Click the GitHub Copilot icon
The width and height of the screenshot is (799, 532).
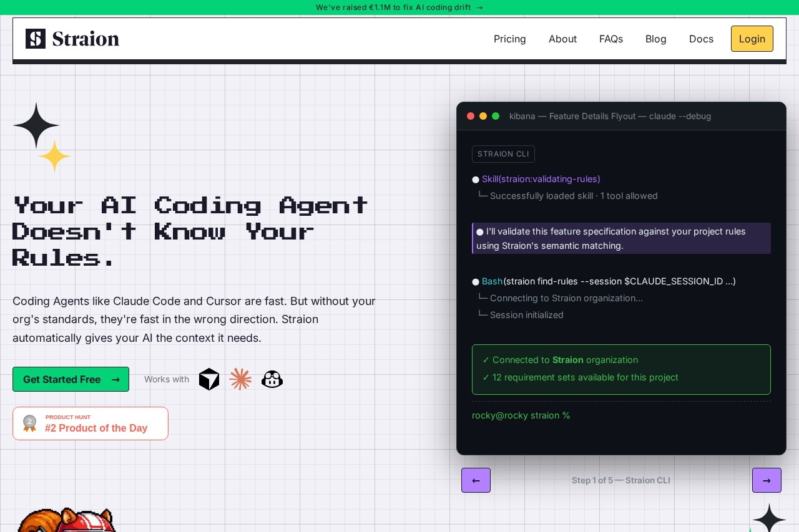click(272, 379)
